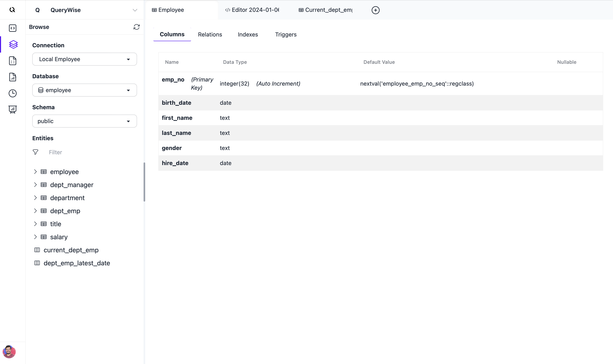Expand the dept_manager table
The width and height of the screenshot is (613, 364).
pos(35,184)
